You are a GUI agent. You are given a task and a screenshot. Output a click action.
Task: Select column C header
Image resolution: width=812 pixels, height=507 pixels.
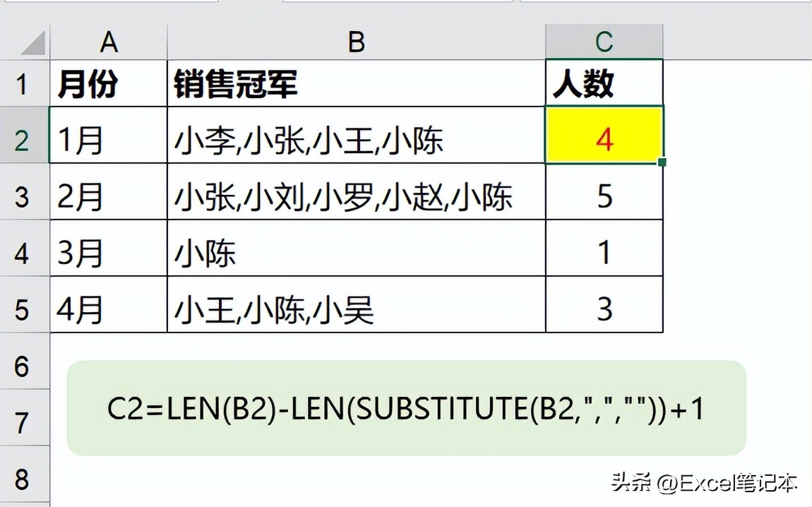(x=604, y=42)
